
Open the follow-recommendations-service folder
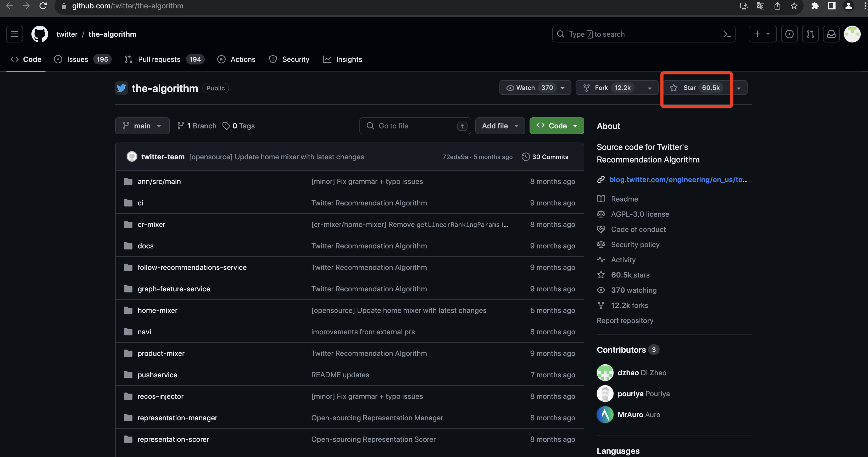click(x=192, y=268)
